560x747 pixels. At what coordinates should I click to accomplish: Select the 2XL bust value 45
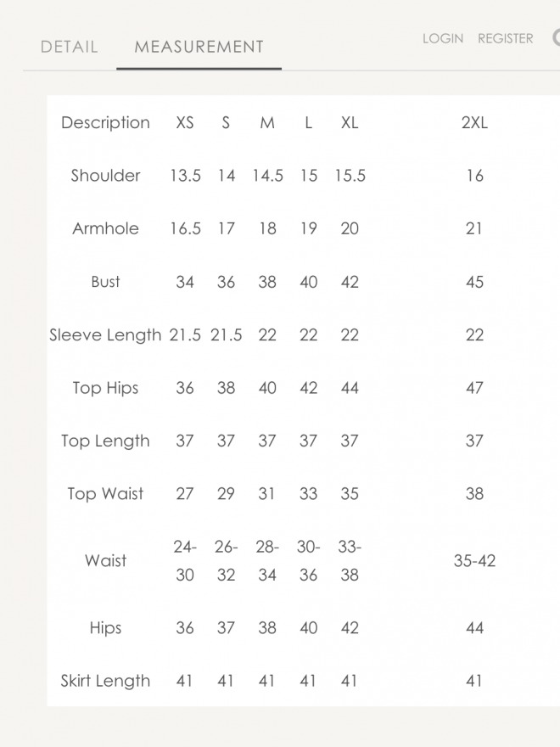pyautogui.click(x=474, y=282)
